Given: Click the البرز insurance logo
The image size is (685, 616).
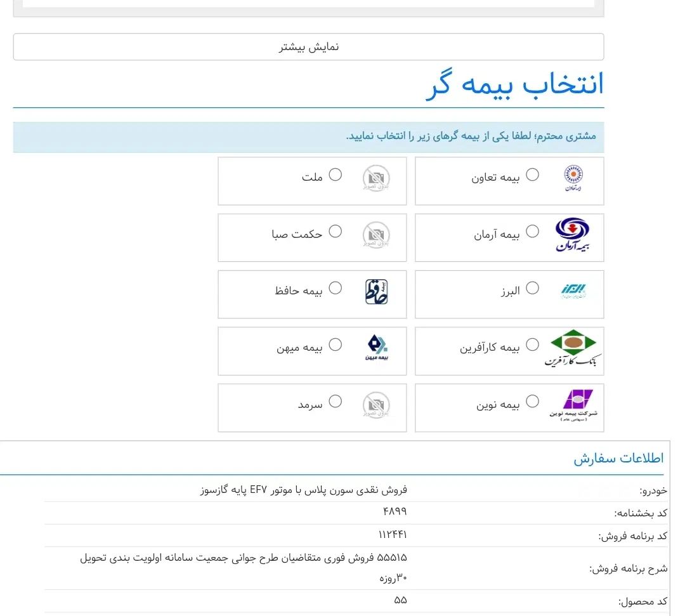Looking at the screenshot, I should (x=573, y=291).
